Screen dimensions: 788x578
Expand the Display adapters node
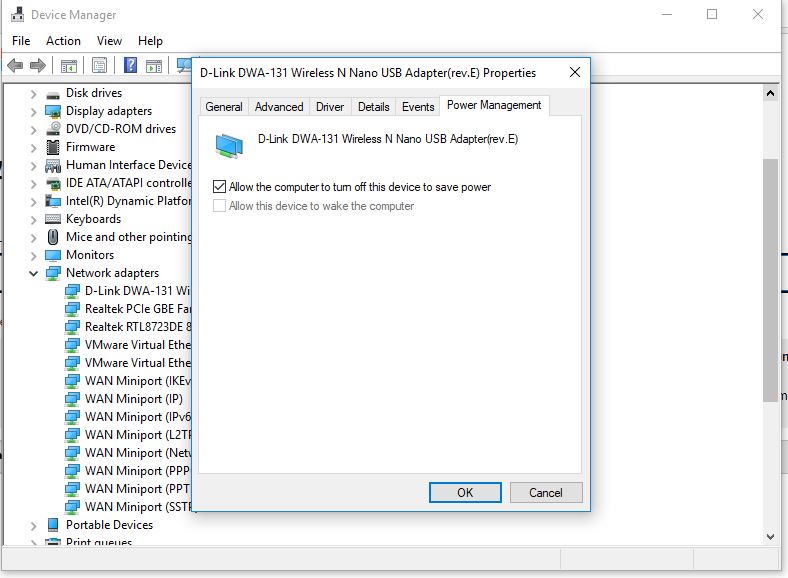(x=33, y=112)
